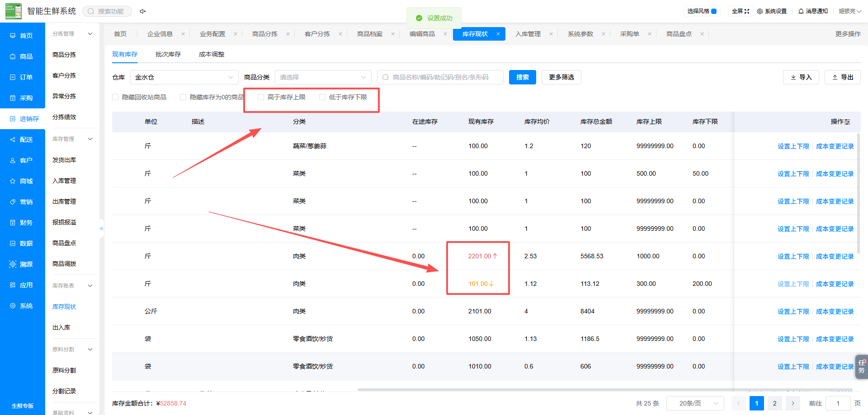Open the 仓库 金水仓 dropdown
The height and width of the screenshot is (415, 868).
pos(184,77)
